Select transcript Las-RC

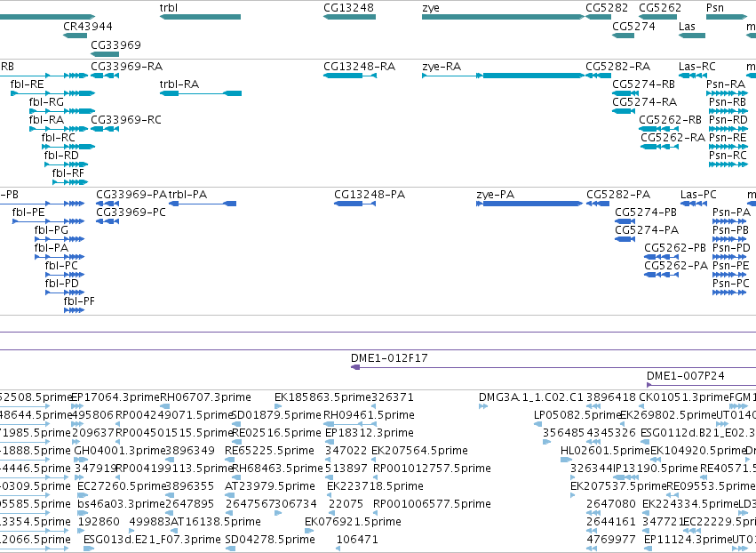[x=693, y=76]
